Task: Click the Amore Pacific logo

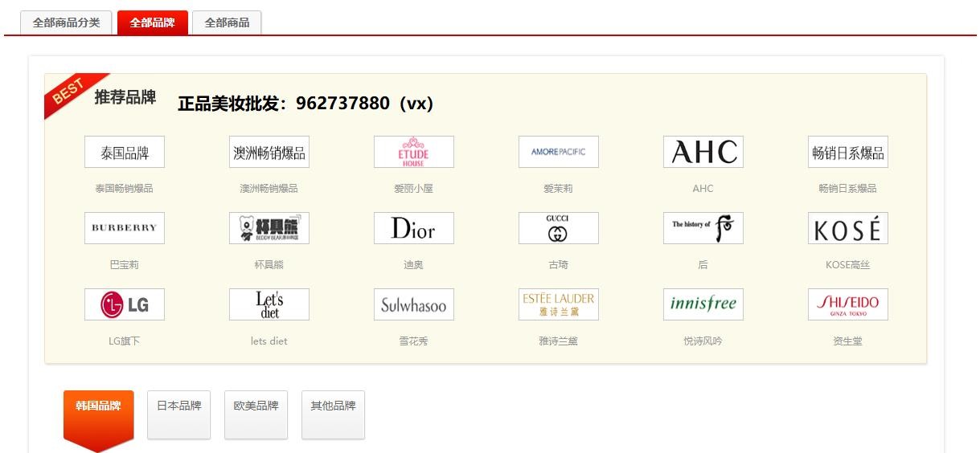Action: point(558,152)
